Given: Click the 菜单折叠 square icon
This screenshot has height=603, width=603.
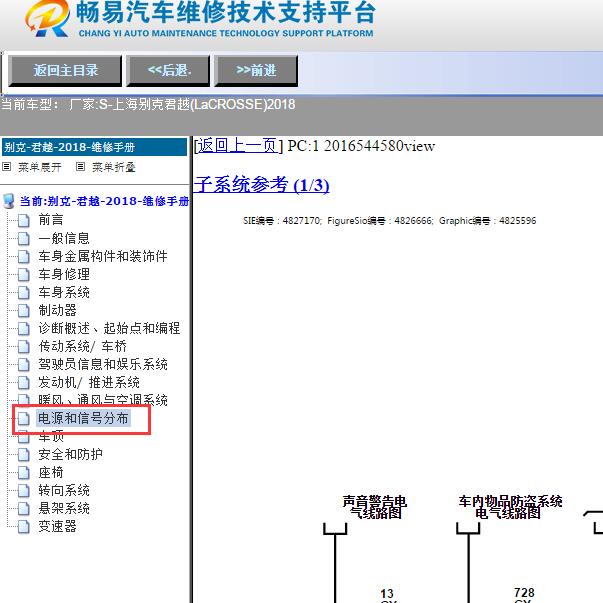Looking at the screenshot, I should coord(80,167).
